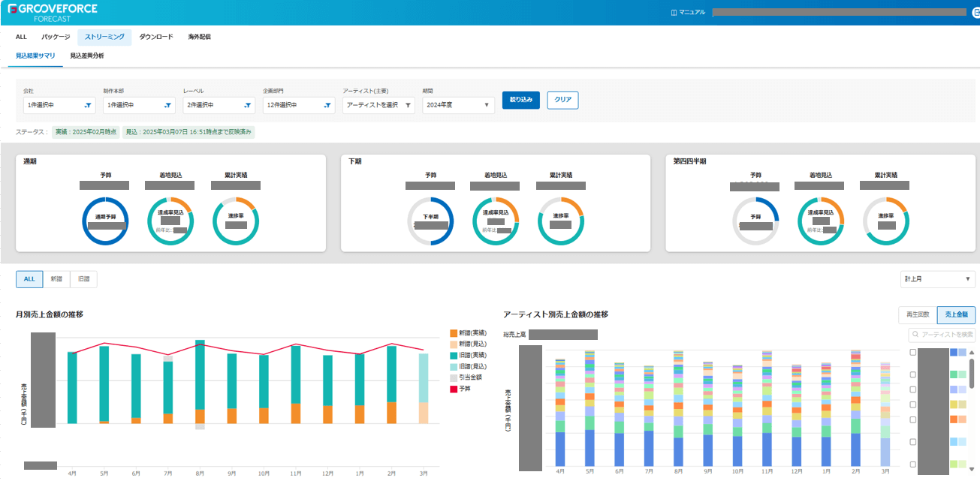
Task: Open the 海外配信 tab
Action: coord(200,37)
